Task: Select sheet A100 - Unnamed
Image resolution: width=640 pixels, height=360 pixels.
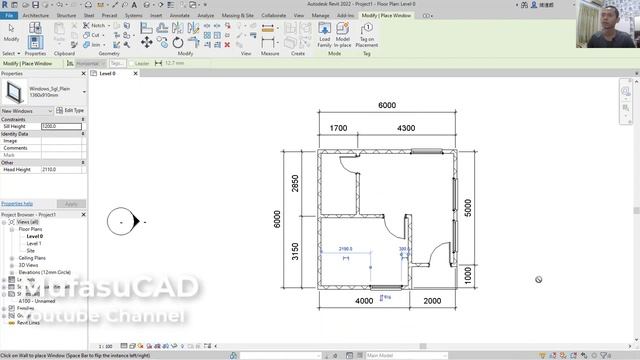Action: [x=37, y=301]
